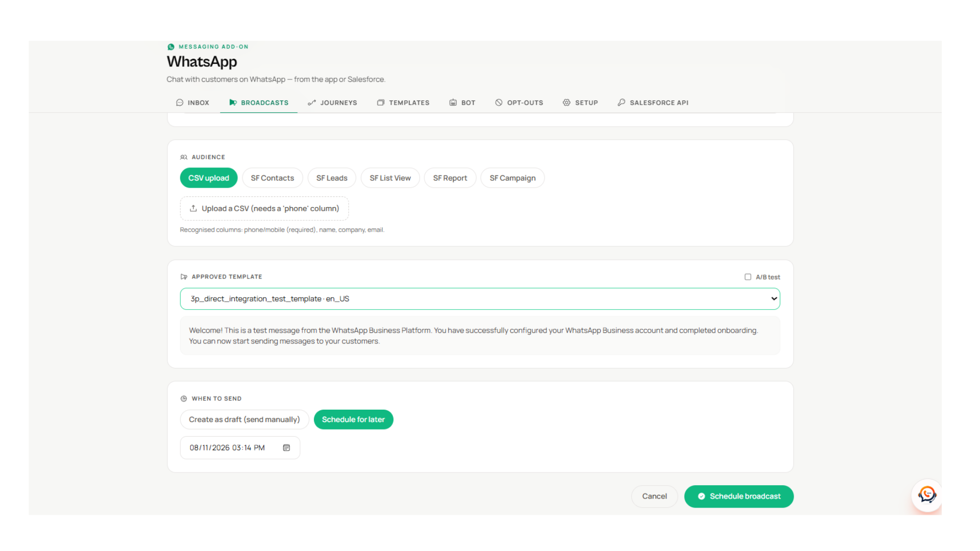The height and width of the screenshot is (551, 980).
Task: Upload a CSV with phone column
Action: tap(264, 209)
